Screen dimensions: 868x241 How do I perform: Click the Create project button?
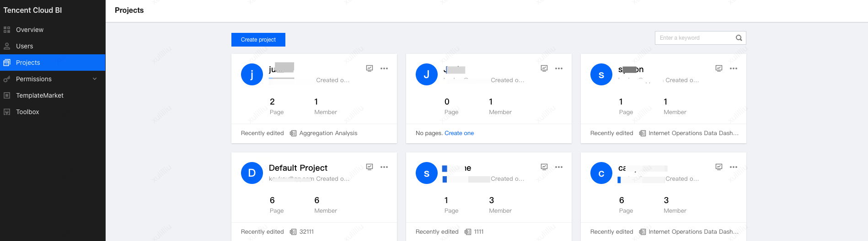258,40
